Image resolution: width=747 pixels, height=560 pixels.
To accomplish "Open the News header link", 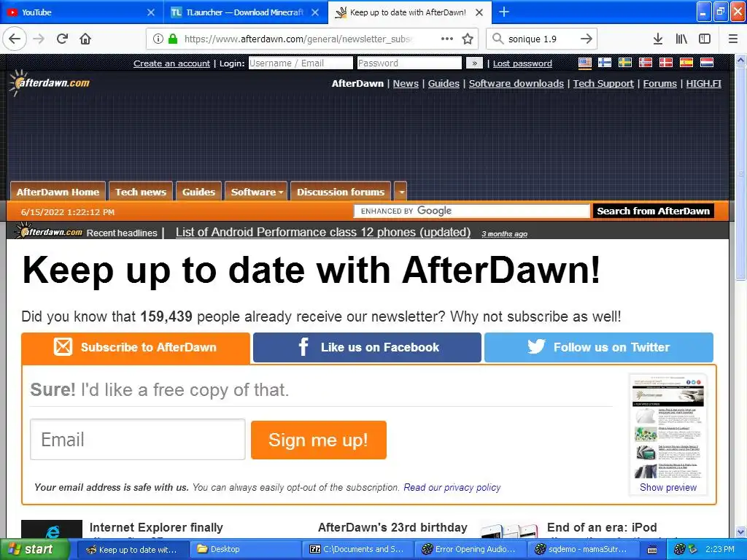I will [406, 83].
